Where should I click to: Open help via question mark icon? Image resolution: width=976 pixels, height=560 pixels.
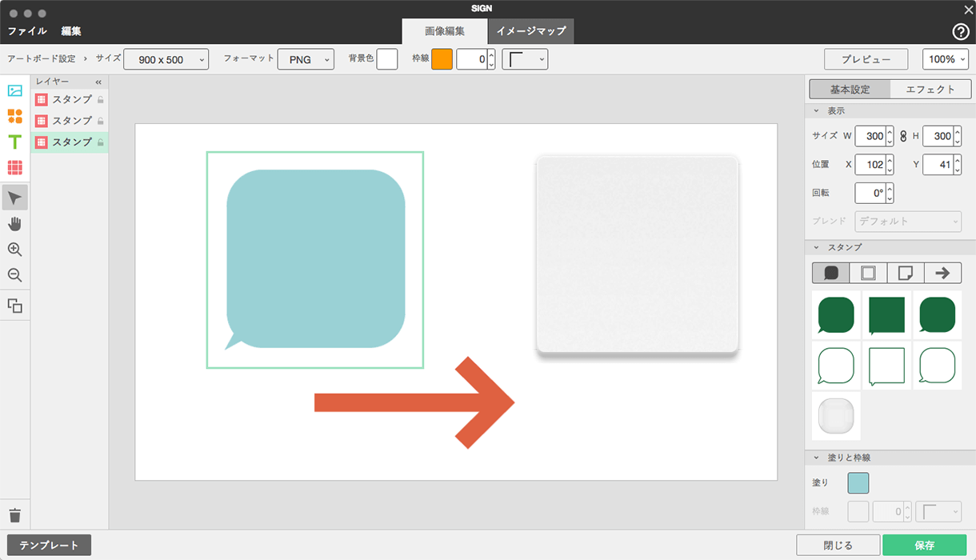pos(961,32)
